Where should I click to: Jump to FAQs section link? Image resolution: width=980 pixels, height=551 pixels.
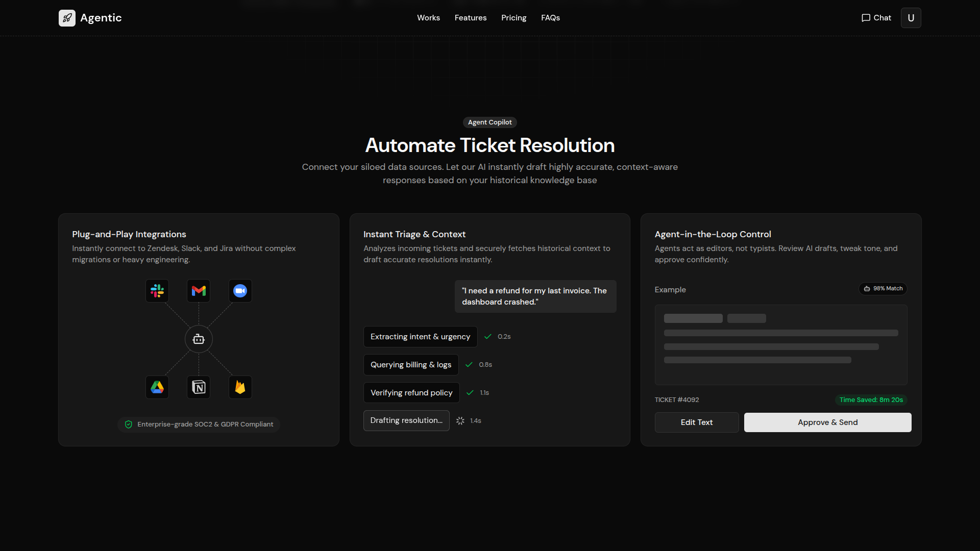[x=550, y=18]
